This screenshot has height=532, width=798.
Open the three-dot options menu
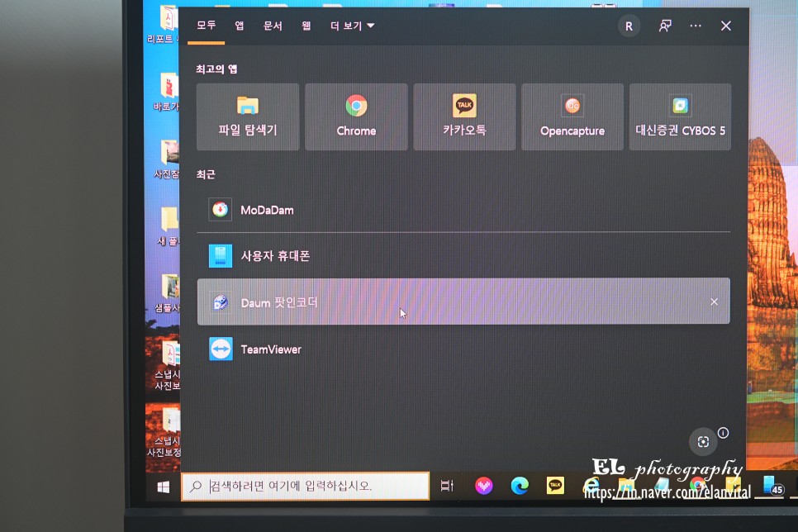pyautogui.click(x=696, y=26)
